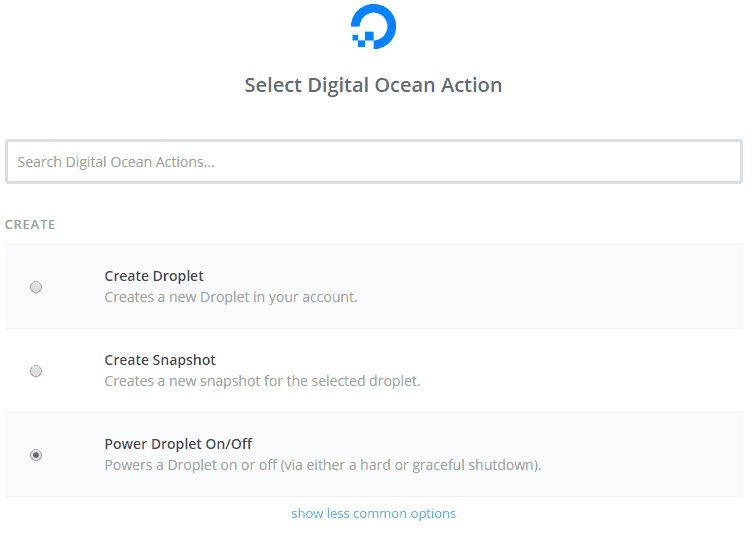Click the small pixel squares on the logo
Viewport: 753px width, 540px height.
[363, 39]
